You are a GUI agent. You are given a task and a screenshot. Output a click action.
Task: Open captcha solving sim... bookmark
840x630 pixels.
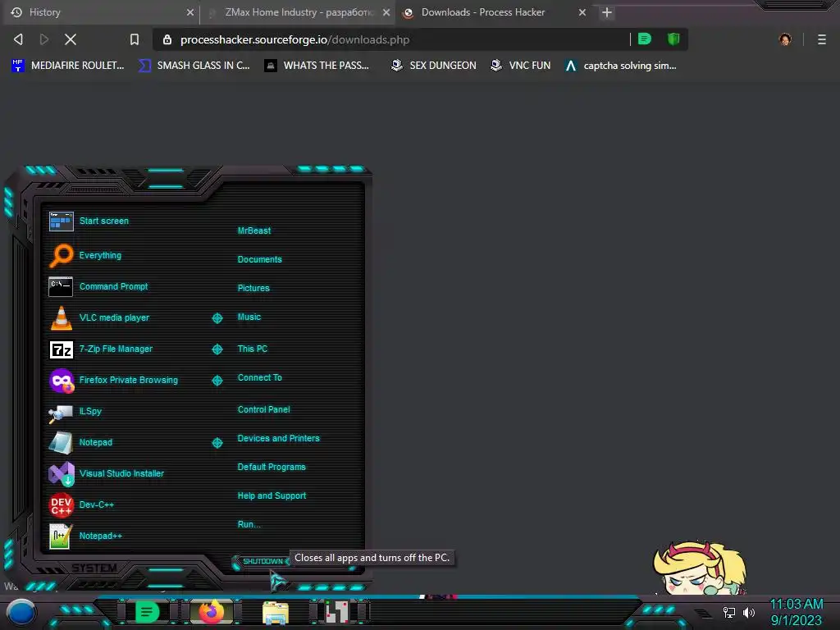click(x=621, y=66)
